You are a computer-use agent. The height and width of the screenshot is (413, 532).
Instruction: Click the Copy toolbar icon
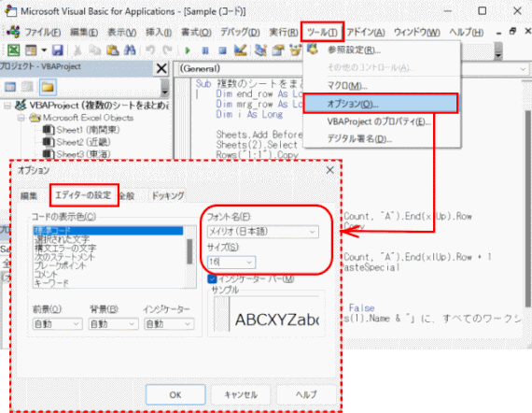click(95, 50)
